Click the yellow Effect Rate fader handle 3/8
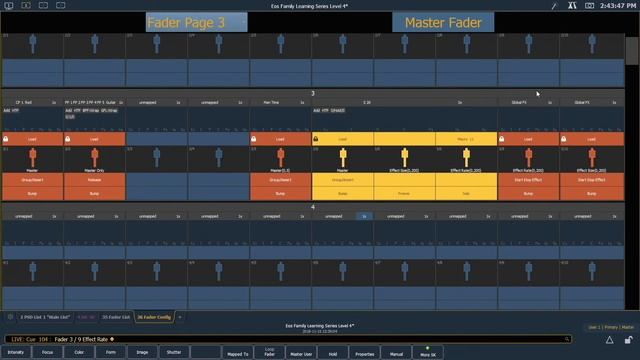This screenshot has width=640, height=360. pyautogui.click(x=467, y=158)
